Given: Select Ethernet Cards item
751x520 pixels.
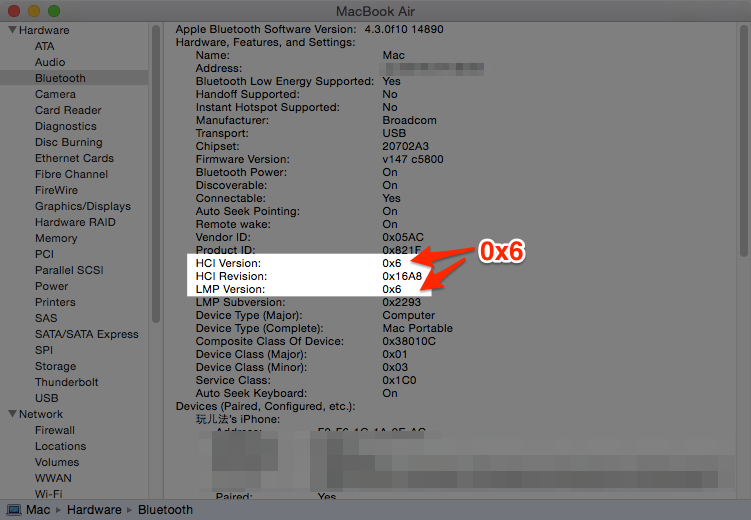Looking at the screenshot, I should point(74,158).
